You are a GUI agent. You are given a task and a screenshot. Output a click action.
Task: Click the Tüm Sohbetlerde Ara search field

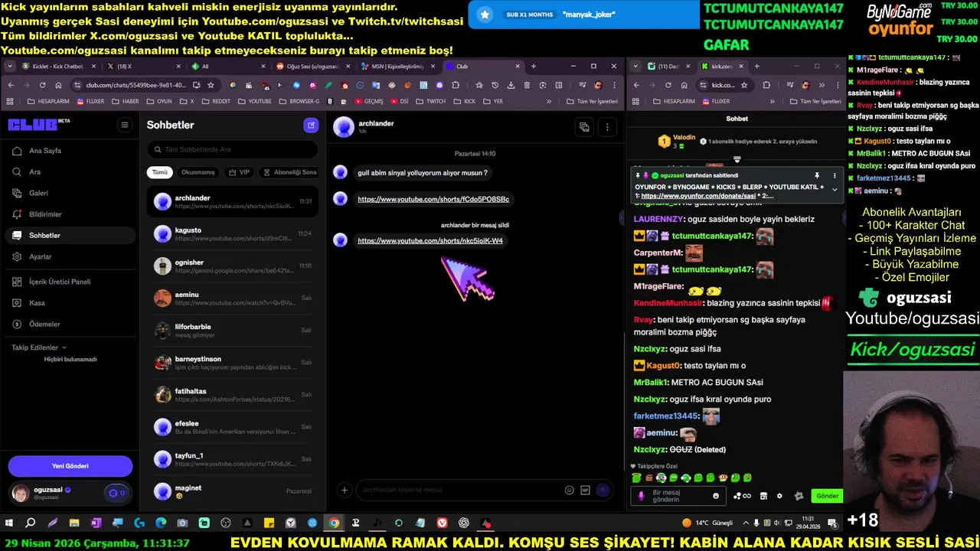coord(233,149)
